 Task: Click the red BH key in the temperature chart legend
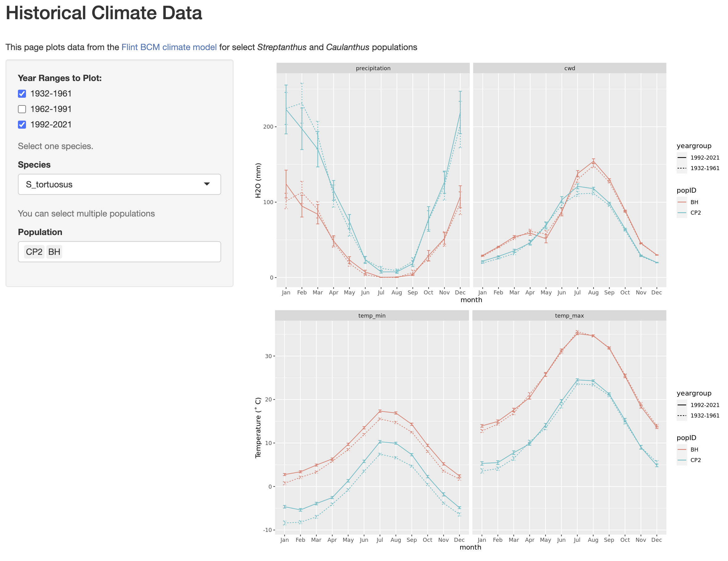[682, 450]
